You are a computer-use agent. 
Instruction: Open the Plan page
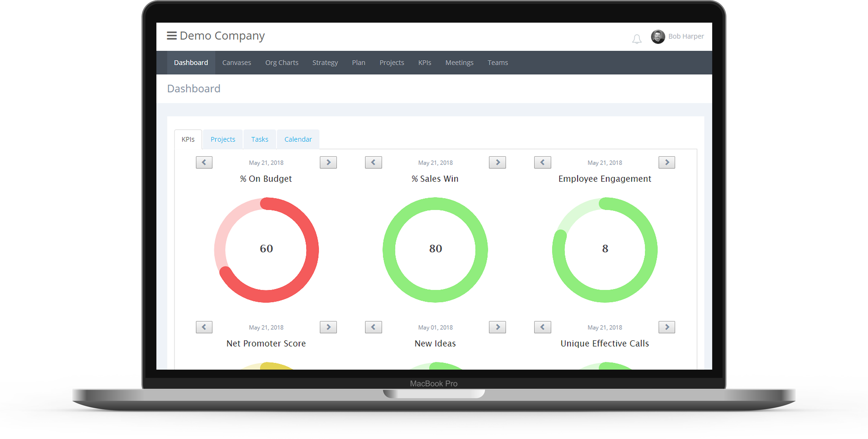coord(359,63)
